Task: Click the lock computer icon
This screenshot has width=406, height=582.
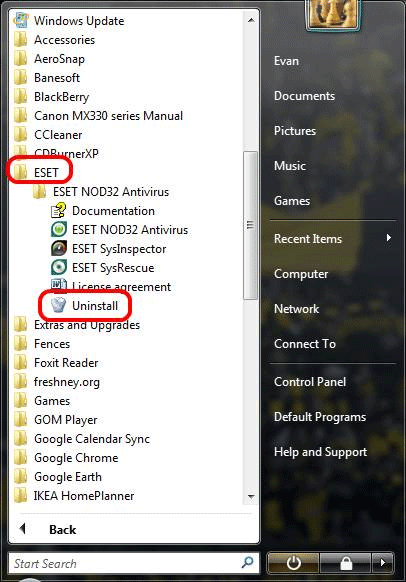Action: (346, 563)
